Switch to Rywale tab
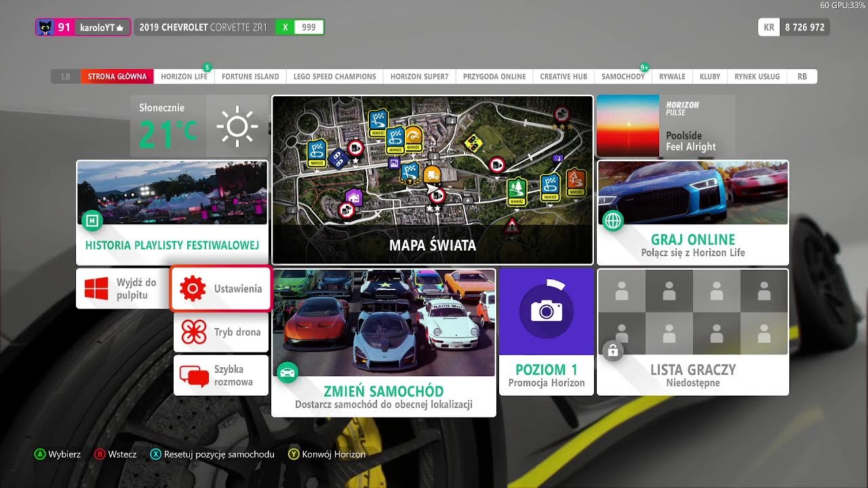The image size is (868, 488). tap(673, 77)
